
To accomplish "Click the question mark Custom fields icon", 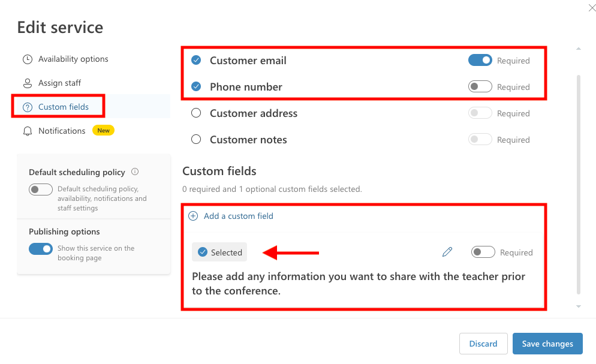I will (x=28, y=107).
